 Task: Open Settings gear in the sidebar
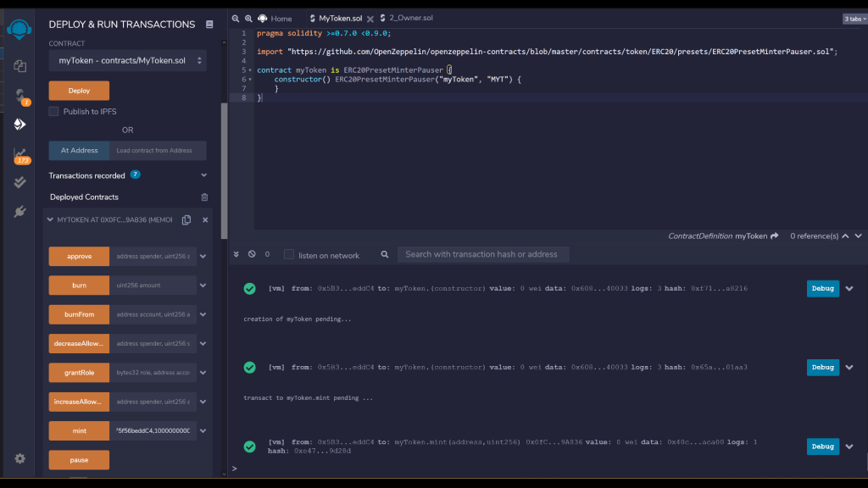[x=19, y=458]
